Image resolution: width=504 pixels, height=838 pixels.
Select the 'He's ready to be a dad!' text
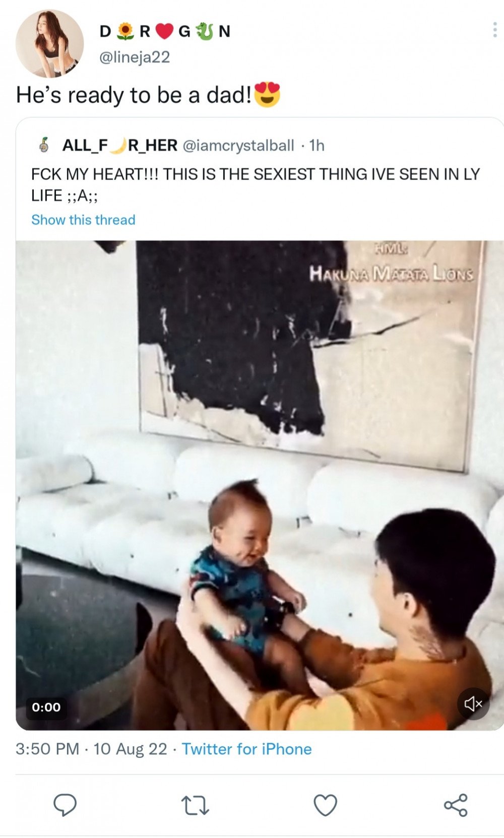point(134,95)
